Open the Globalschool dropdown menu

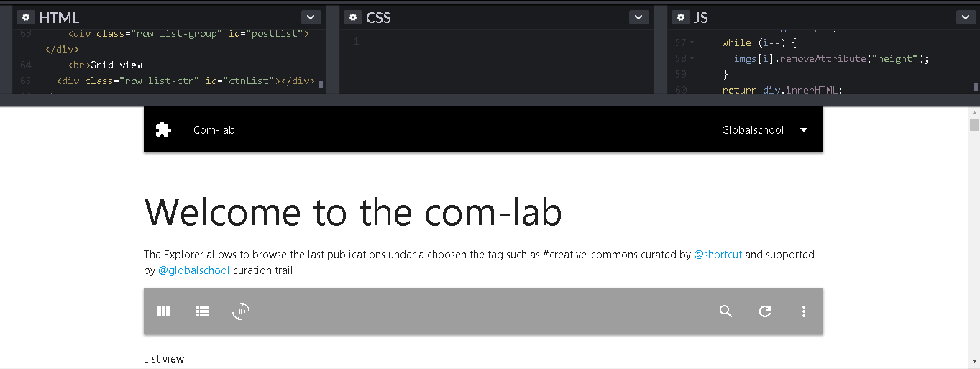coord(765,130)
